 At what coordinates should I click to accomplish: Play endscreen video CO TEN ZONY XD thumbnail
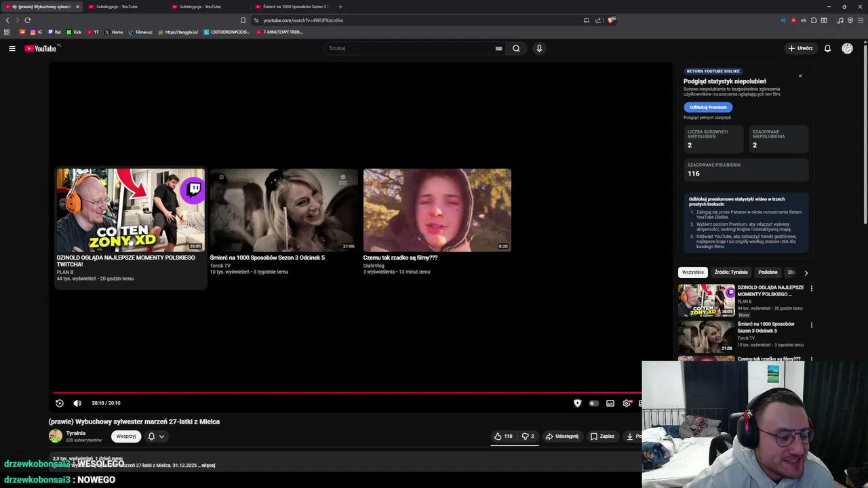click(130, 210)
